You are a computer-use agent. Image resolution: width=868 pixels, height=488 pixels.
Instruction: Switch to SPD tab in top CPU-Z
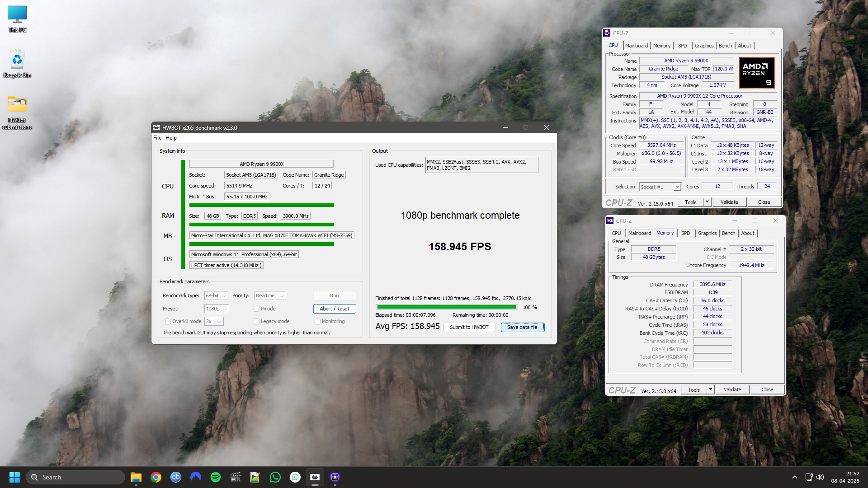pyautogui.click(x=683, y=46)
